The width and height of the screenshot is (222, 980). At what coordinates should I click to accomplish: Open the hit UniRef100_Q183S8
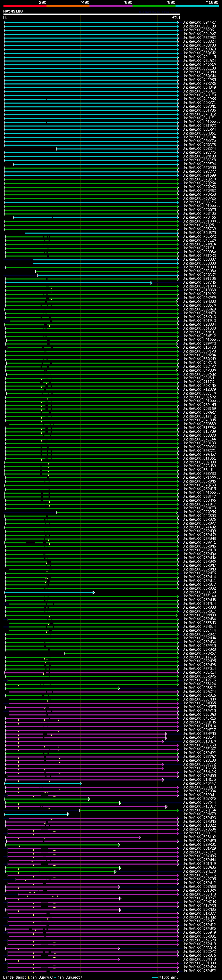(x=199, y=290)
